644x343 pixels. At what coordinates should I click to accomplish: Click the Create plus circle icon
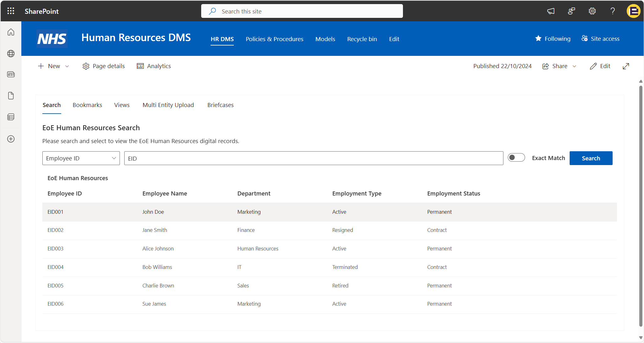11,139
